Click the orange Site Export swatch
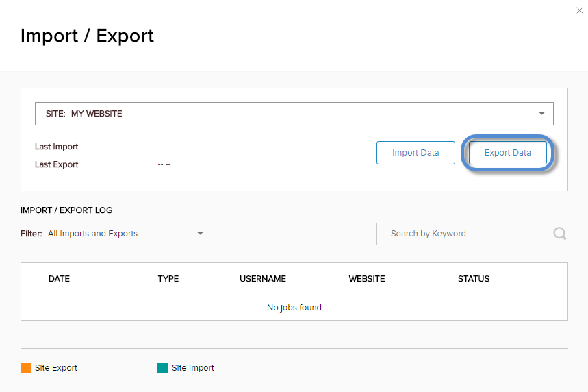 [x=26, y=368]
